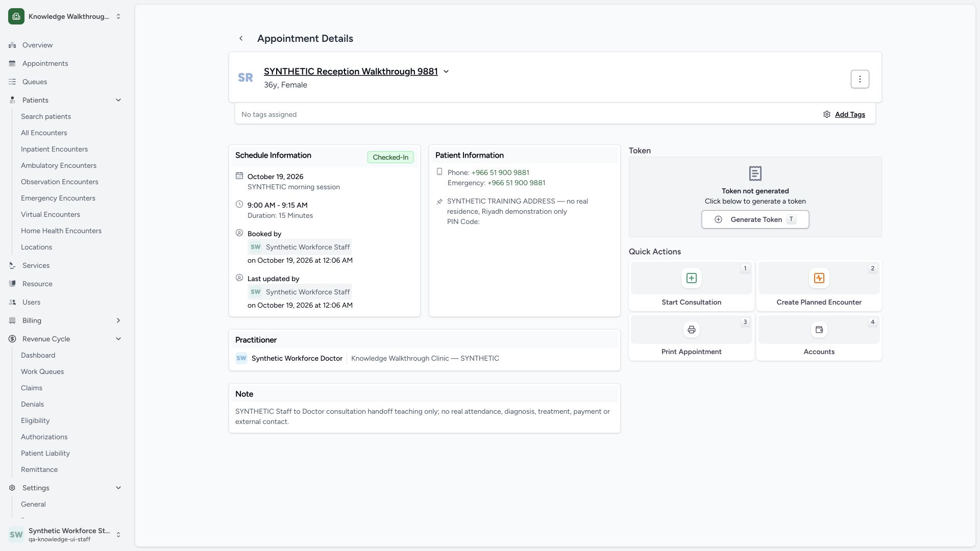Click the address pin icon
Viewport: 980px width, 551px height.
439,202
